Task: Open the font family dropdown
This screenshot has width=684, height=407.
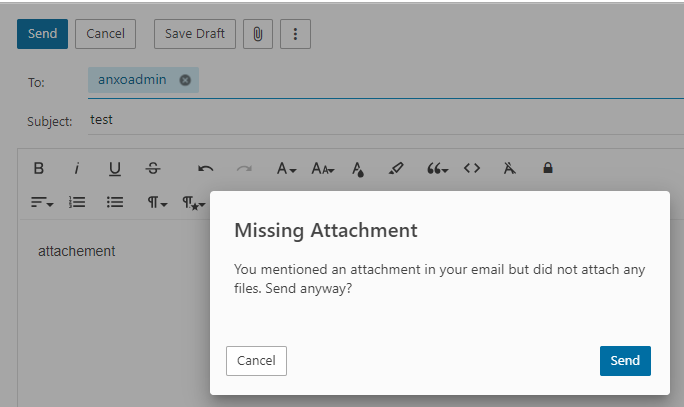Action: click(x=286, y=168)
